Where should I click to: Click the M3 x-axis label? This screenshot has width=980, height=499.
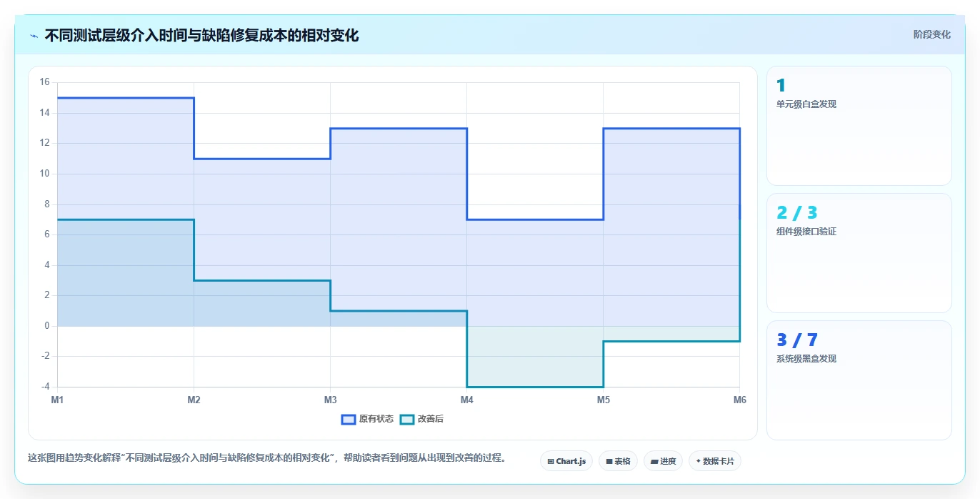(x=330, y=400)
